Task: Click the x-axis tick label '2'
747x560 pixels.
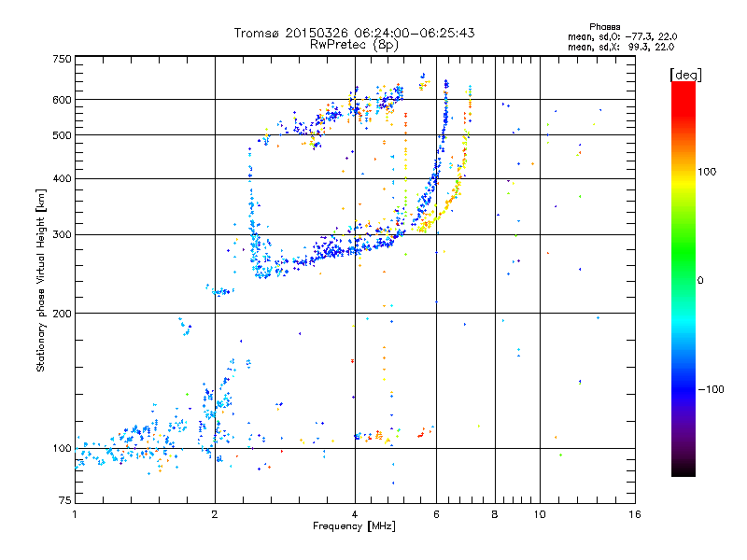Action: click(215, 514)
